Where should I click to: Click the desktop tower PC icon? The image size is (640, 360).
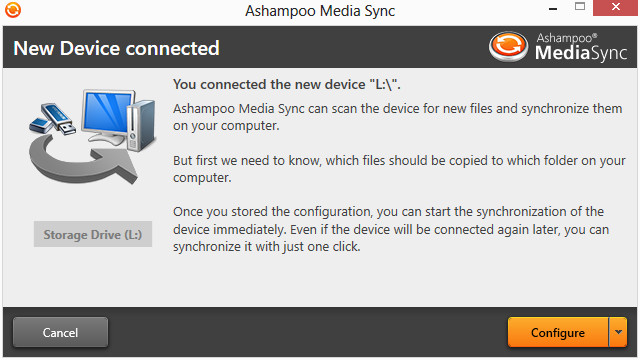[141, 125]
